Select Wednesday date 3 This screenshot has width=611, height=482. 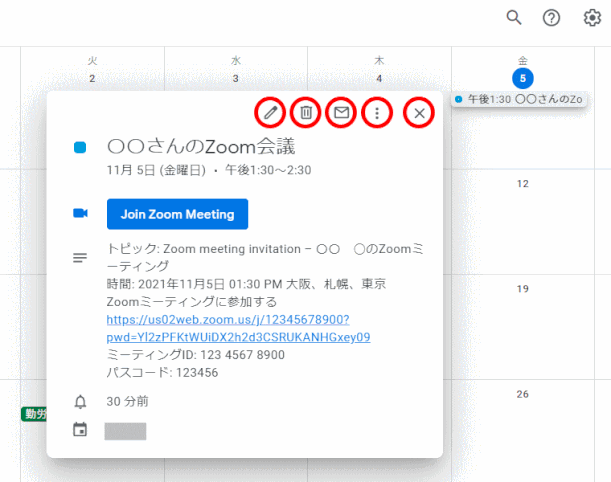236,78
